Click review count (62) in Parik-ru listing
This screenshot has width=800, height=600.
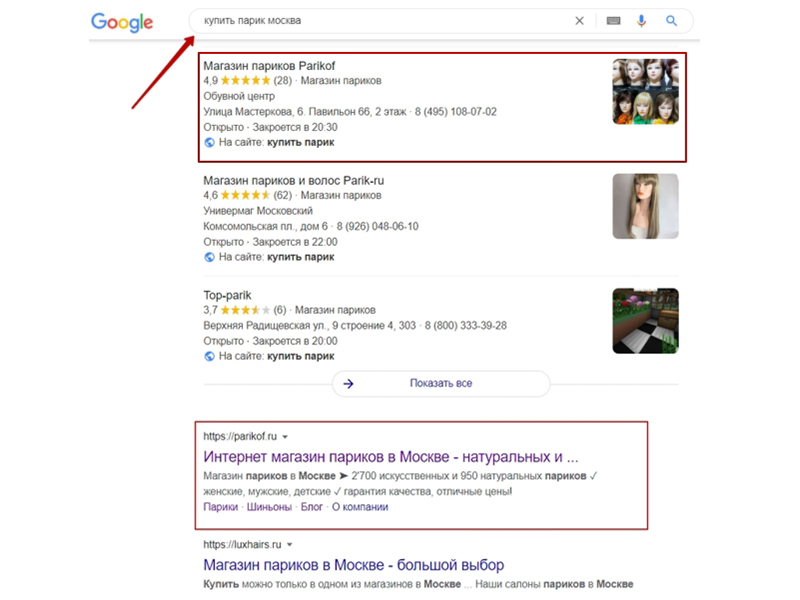[283, 195]
